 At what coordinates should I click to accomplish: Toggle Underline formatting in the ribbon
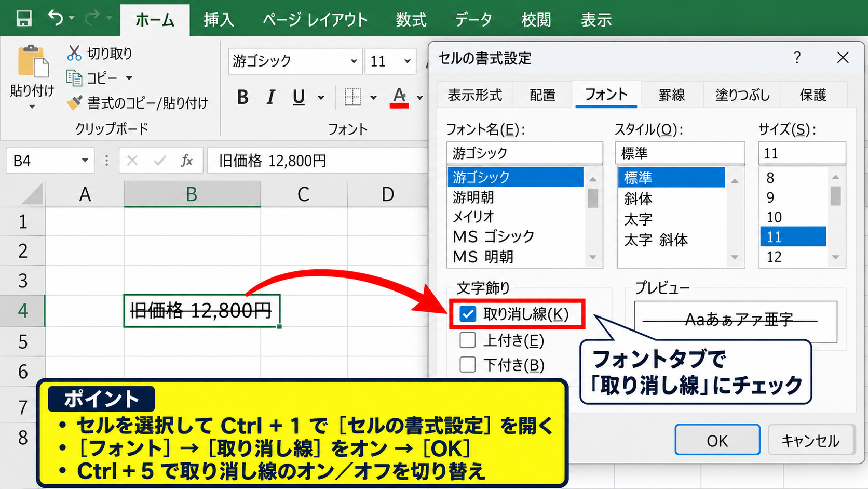[x=299, y=97]
